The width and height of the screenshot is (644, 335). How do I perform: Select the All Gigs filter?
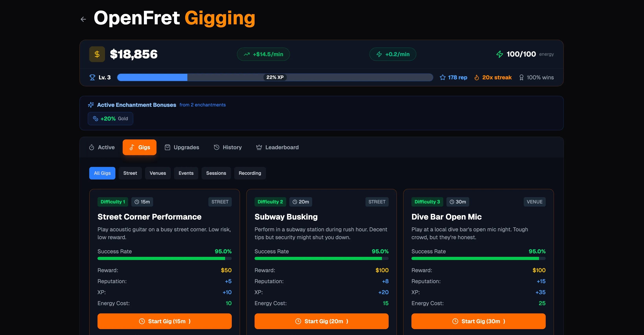pyautogui.click(x=102, y=173)
